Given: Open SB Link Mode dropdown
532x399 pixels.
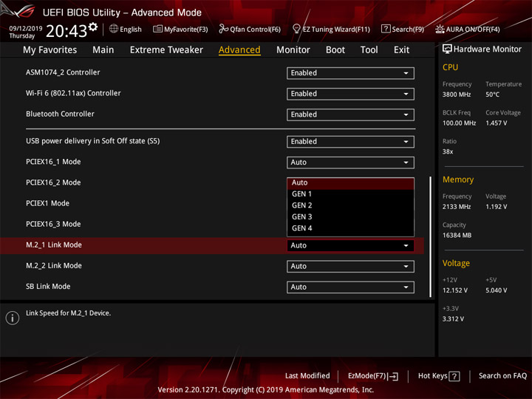Looking at the screenshot, I should pyautogui.click(x=350, y=287).
